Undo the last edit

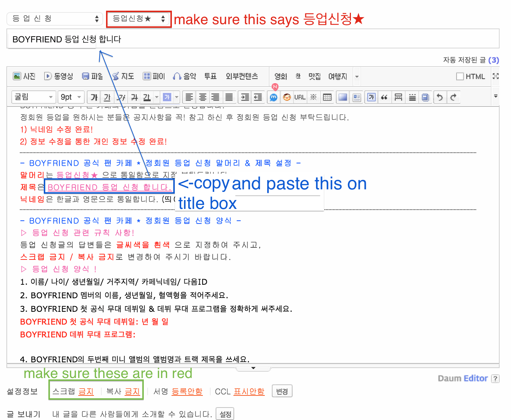click(440, 97)
